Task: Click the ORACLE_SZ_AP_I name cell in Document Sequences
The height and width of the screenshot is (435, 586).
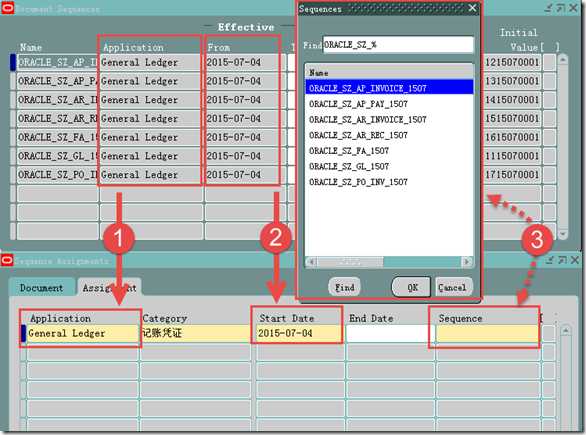Action: pos(58,62)
